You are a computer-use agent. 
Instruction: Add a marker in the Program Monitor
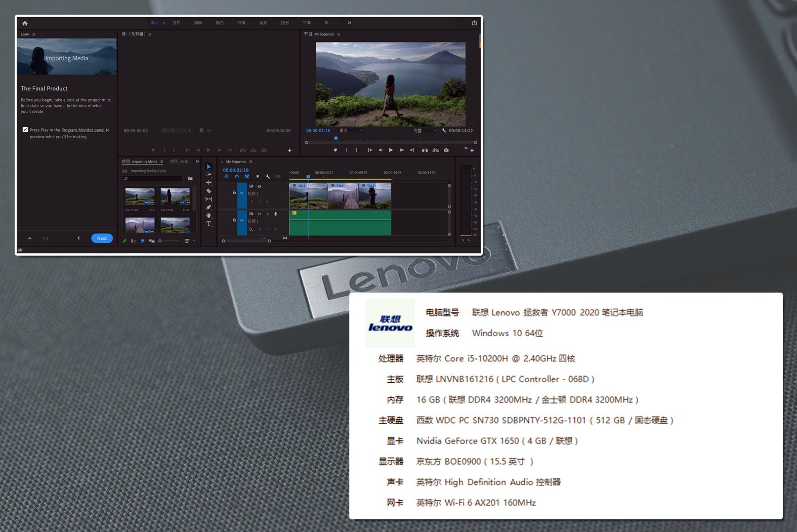(335, 150)
